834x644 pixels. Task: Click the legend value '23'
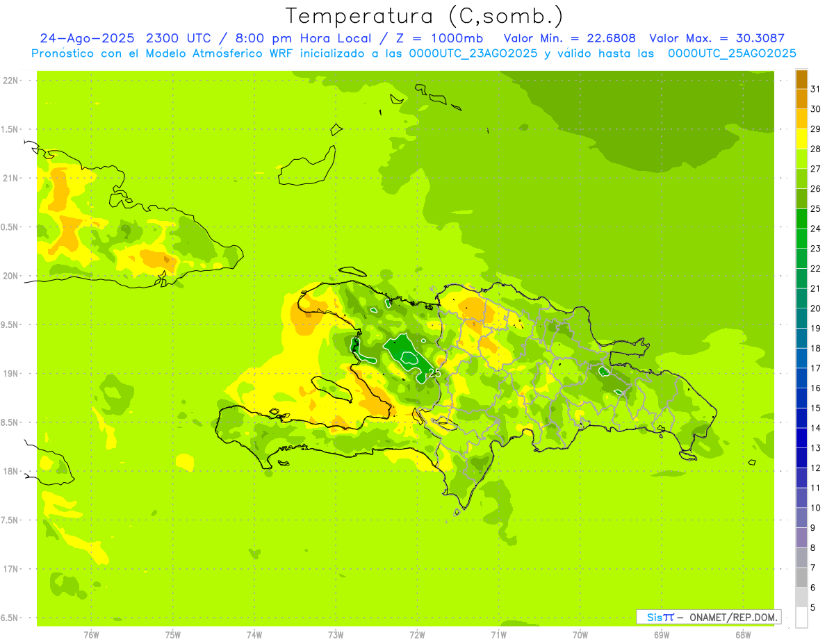[816, 249]
